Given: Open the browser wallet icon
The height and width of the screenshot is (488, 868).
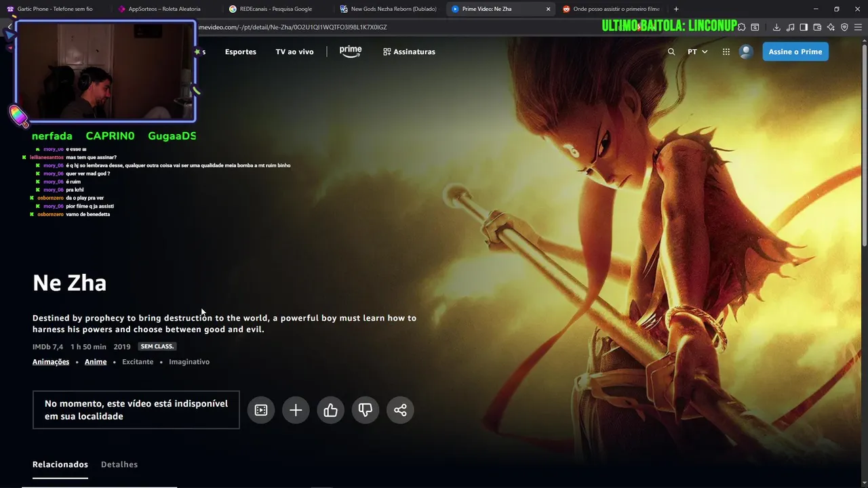Looking at the screenshot, I should tap(817, 27).
